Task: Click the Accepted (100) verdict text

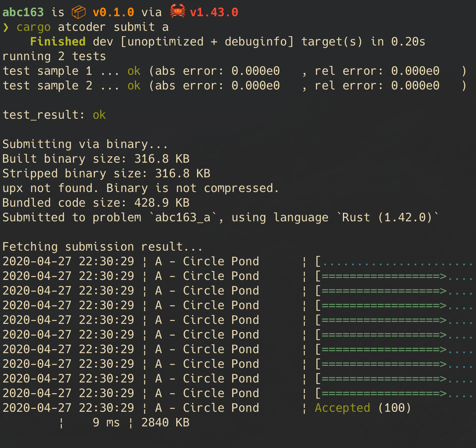Action: [x=363, y=408]
